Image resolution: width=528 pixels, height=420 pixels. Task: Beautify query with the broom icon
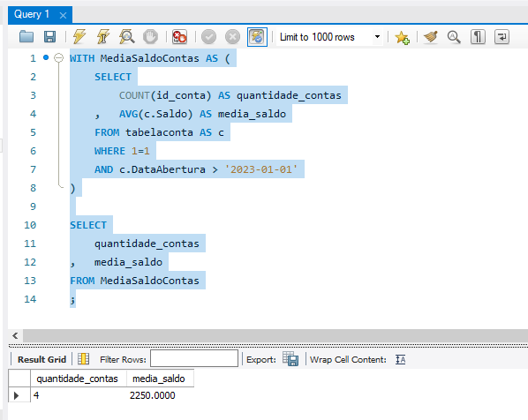tap(430, 37)
